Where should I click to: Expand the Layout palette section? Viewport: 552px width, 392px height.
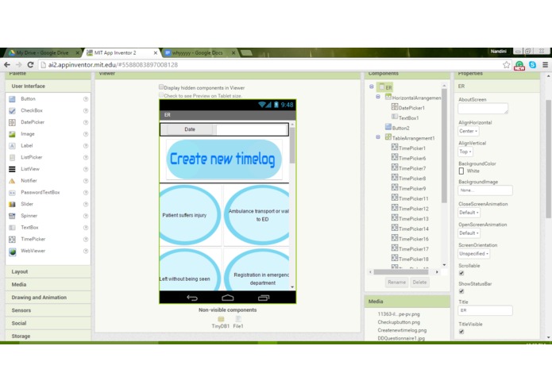pyautogui.click(x=48, y=271)
